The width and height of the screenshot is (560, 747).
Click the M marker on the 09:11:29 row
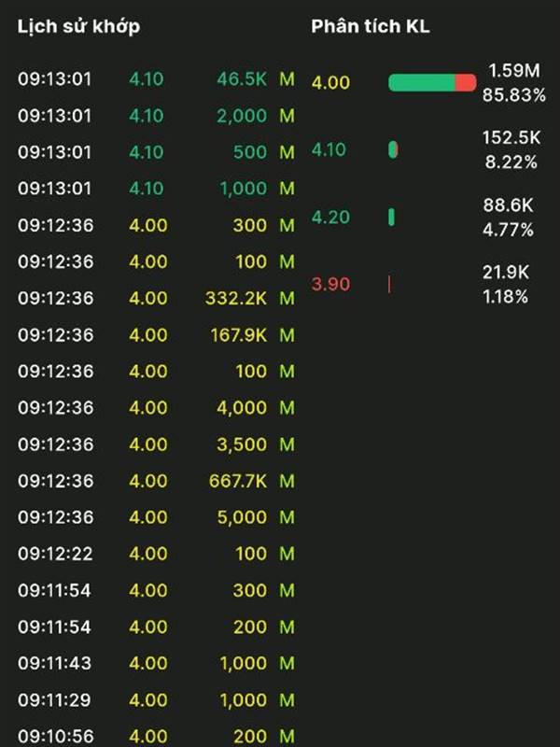coord(287,699)
